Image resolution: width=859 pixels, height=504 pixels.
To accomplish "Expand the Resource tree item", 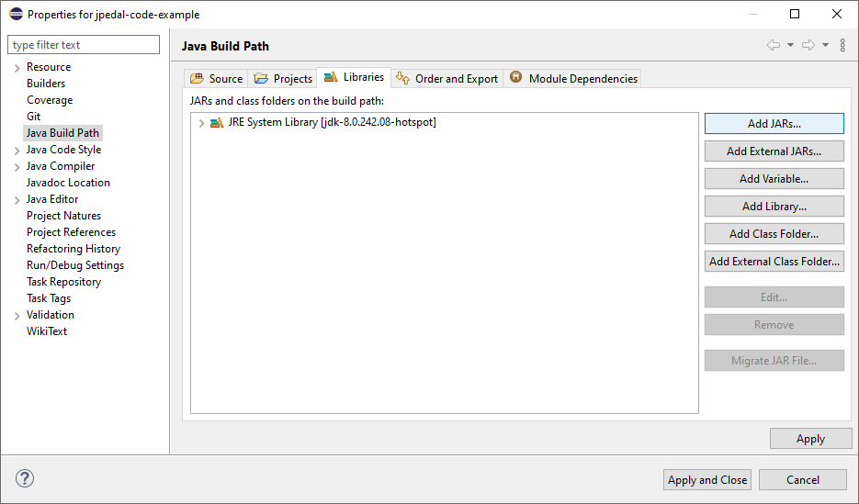I will point(17,68).
